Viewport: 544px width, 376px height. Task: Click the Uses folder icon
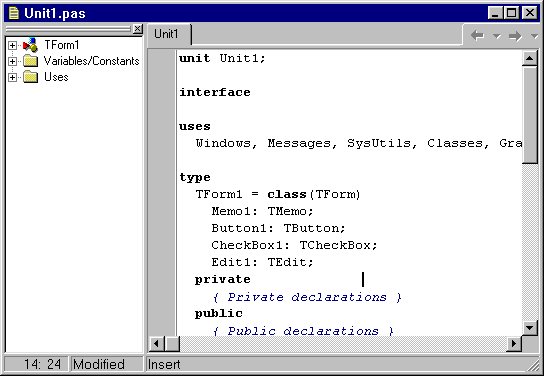click(x=31, y=77)
